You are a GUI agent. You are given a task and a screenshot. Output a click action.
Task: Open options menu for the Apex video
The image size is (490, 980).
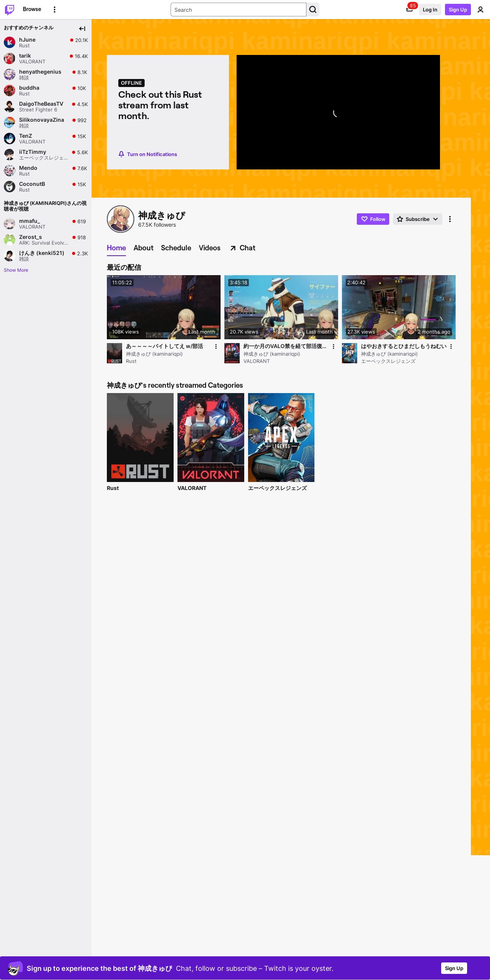tap(451, 347)
